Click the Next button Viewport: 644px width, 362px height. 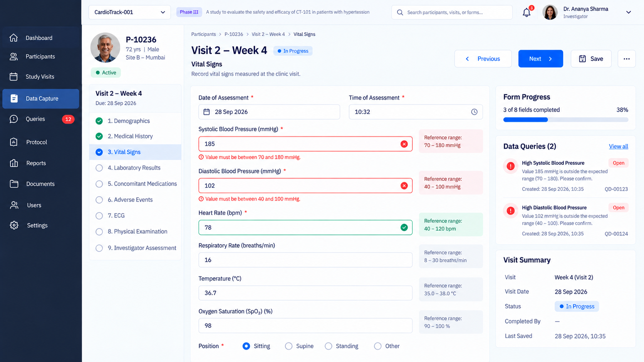pos(540,59)
